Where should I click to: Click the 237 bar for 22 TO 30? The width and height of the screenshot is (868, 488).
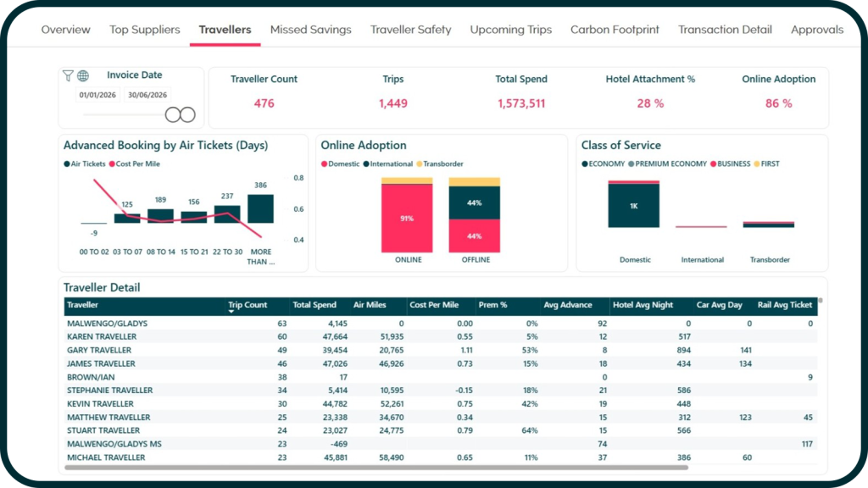pyautogui.click(x=227, y=214)
